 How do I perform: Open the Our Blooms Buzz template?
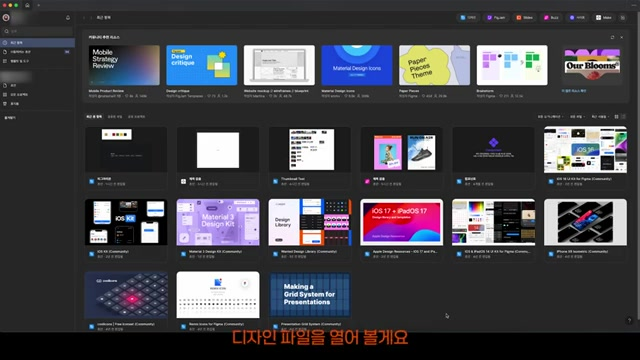pos(592,65)
